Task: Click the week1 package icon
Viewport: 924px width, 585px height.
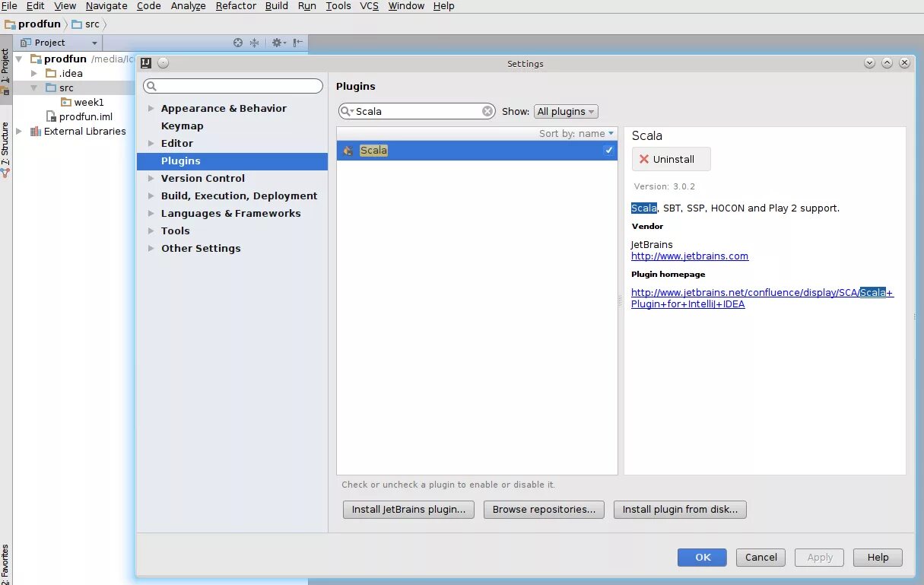Action: pyautogui.click(x=66, y=102)
